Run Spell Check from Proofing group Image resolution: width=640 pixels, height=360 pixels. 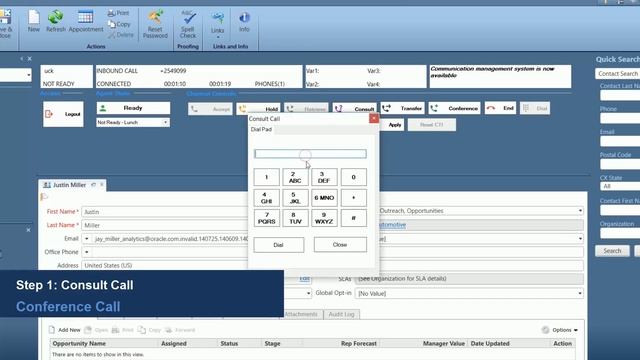pos(188,24)
